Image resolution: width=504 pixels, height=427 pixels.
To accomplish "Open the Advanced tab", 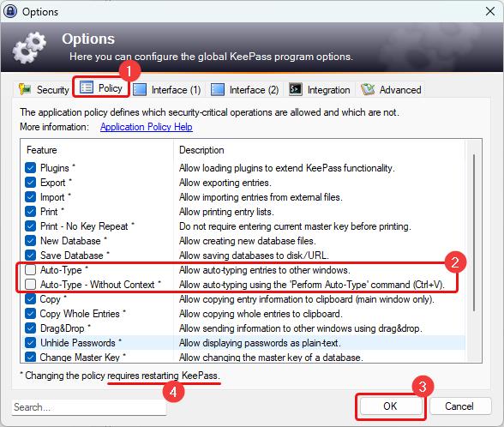I will (x=391, y=90).
